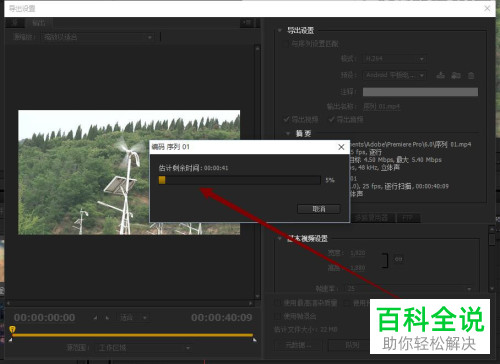Click the set out point icon
The width and height of the screenshot is (500, 364).
tap(107, 318)
